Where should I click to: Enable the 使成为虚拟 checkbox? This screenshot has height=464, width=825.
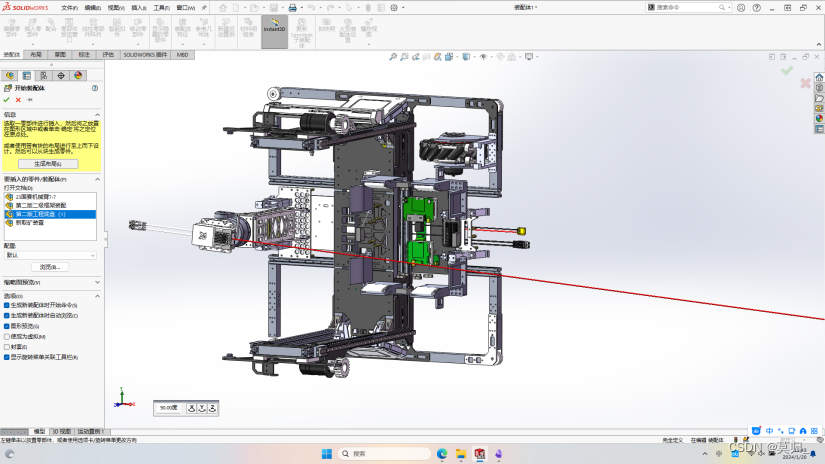(7, 337)
